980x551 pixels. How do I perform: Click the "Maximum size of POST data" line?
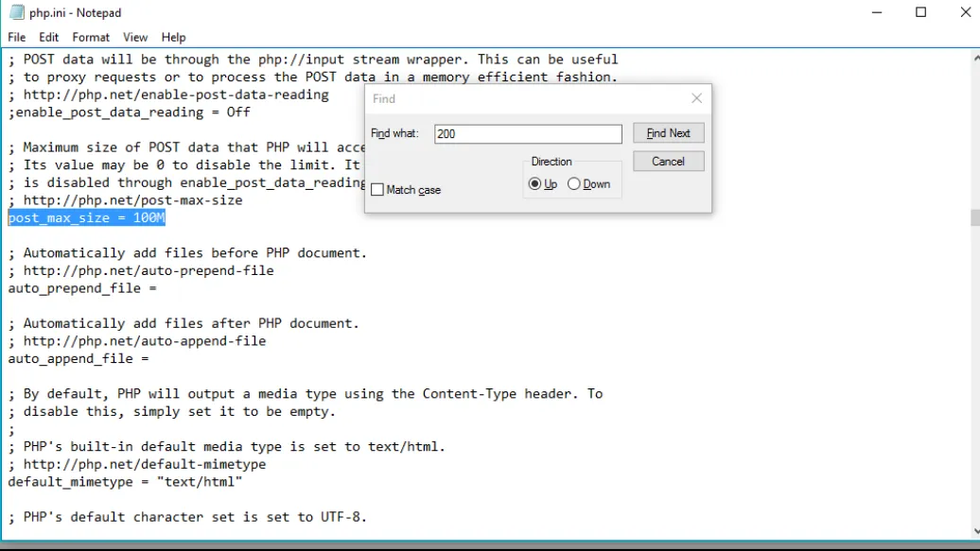click(186, 147)
